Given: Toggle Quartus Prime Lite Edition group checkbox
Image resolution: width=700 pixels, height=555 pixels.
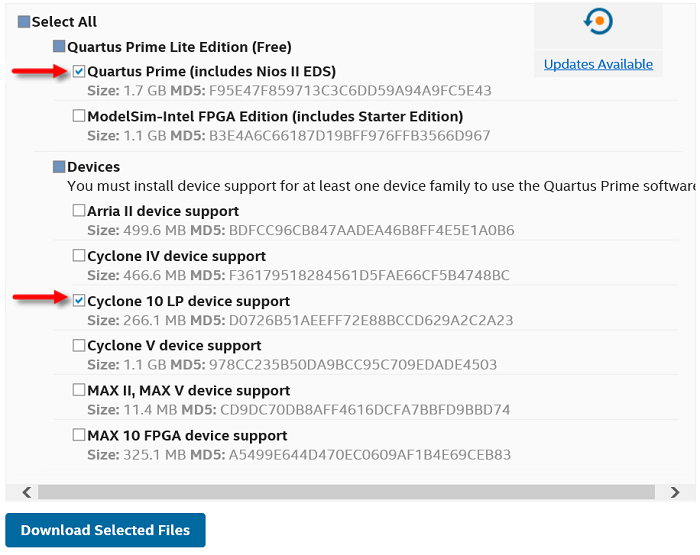Looking at the screenshot, I should click(59, 46).
